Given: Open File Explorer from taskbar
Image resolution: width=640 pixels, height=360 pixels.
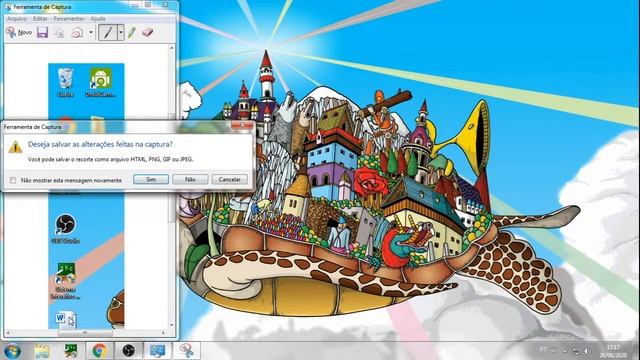Looking at the screenshot, I should [x=42, y=351].
